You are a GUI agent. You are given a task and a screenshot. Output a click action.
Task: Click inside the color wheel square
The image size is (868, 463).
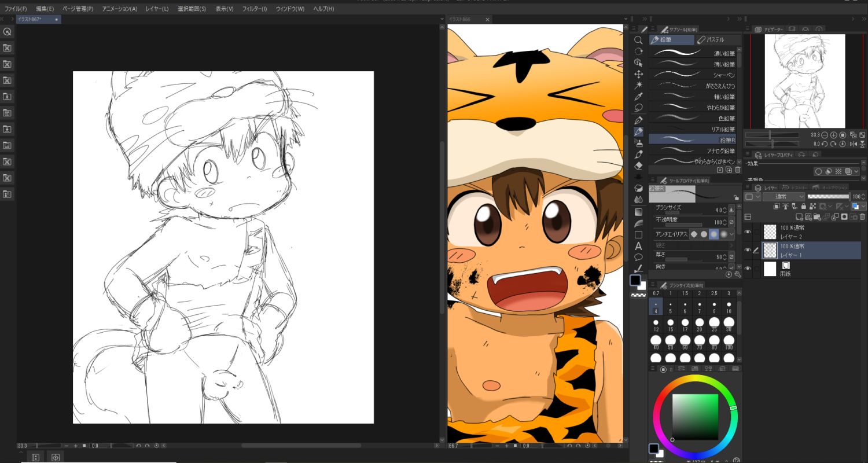695,417
